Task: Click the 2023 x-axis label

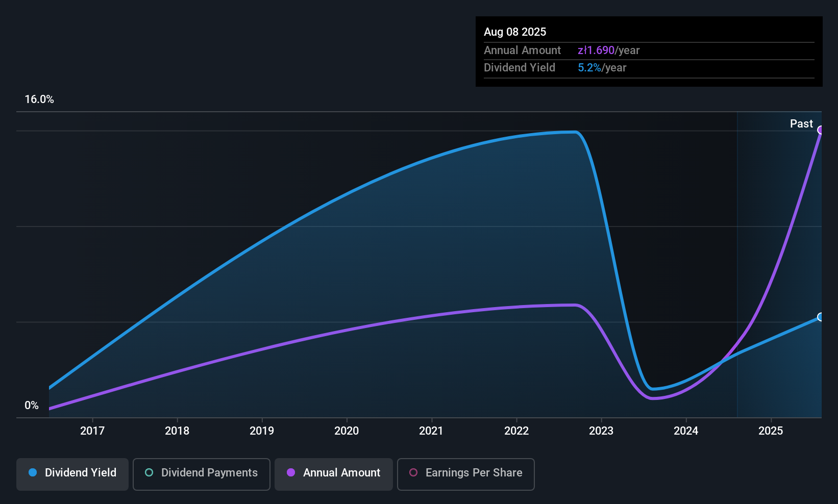Action: pos(601,431)
